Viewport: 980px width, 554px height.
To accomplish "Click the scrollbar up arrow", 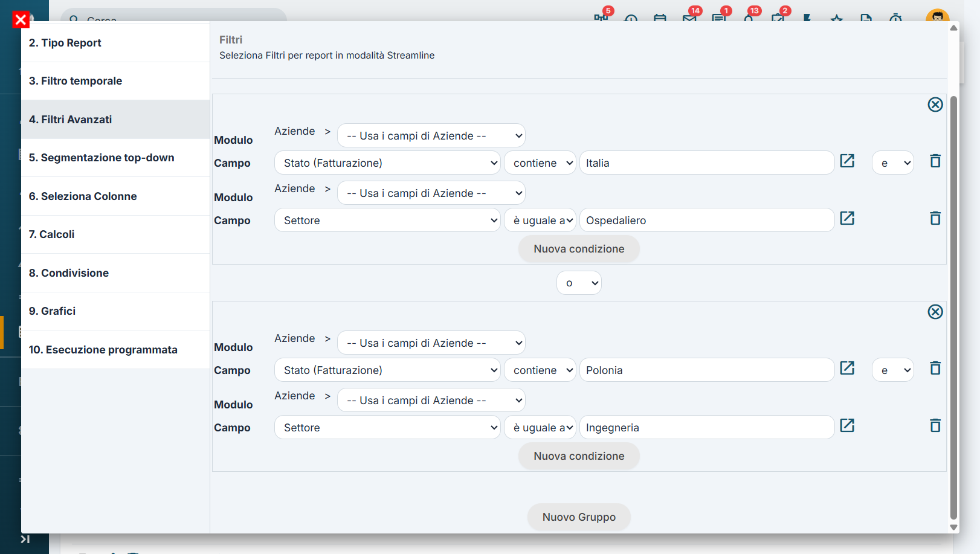I will [x=953, y=28].
